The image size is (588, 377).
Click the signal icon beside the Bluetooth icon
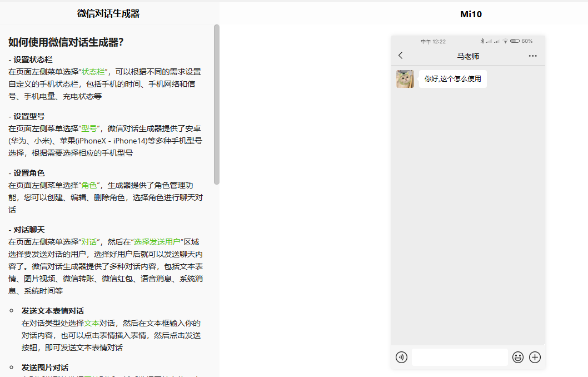coord(489,41)
